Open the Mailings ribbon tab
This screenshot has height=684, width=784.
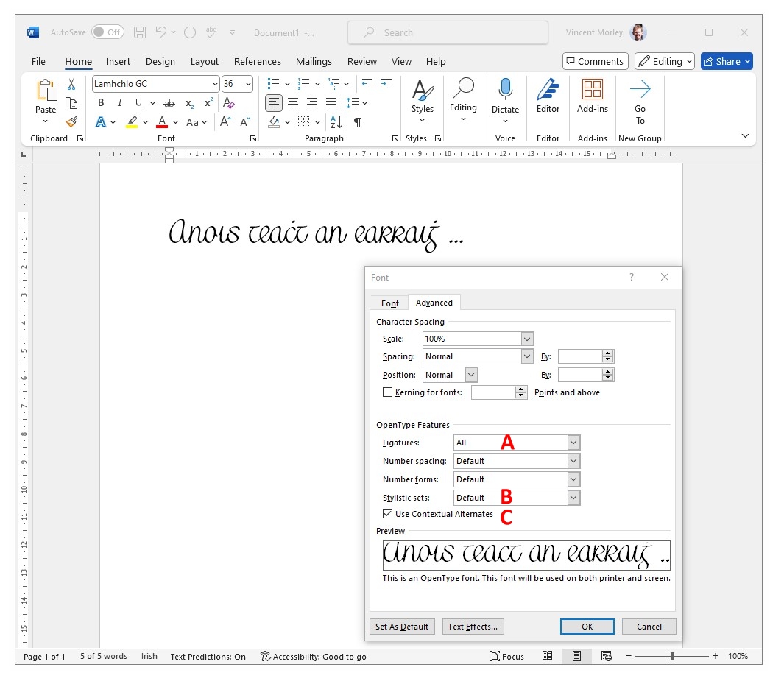pyautogui.click(x=314, y=62)
